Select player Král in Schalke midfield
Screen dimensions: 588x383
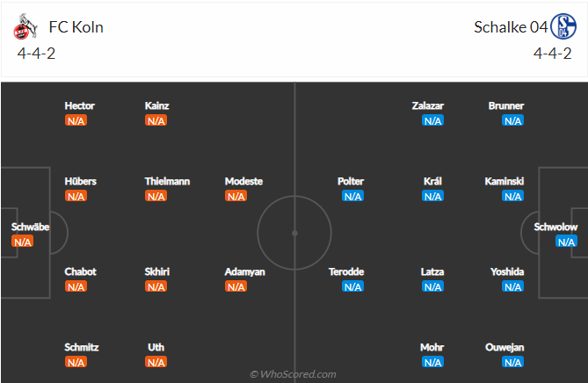[432, 181]
